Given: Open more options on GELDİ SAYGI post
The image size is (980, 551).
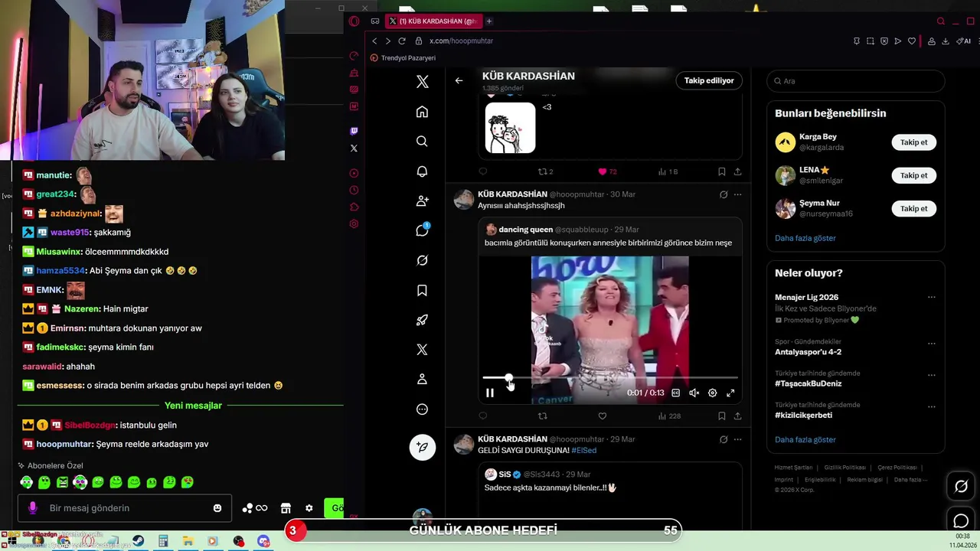Looking at the screenshot, I should pos(738,439).
